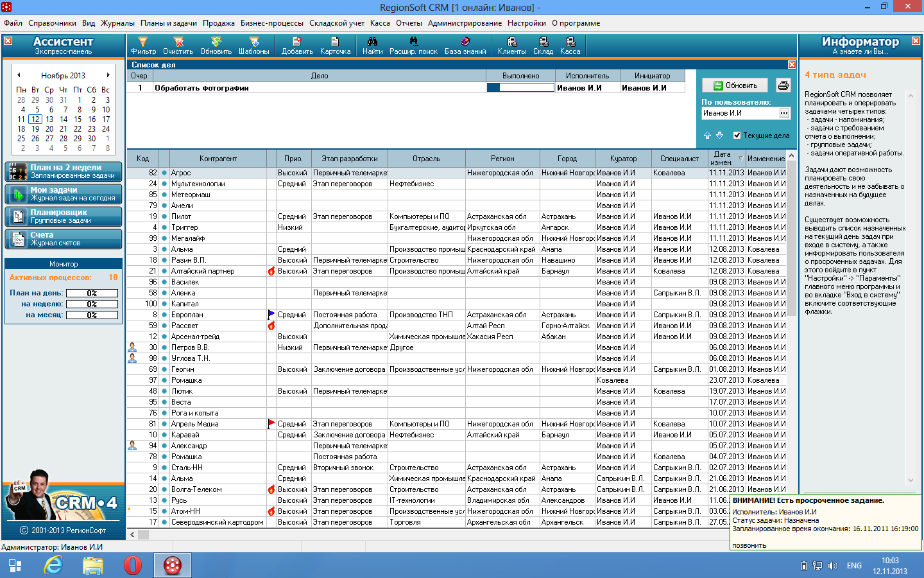Image resolution: width=924 pixels, height=578 pixels.
Task: Click the blue up arrow in task panel
Action: [707, 136]
